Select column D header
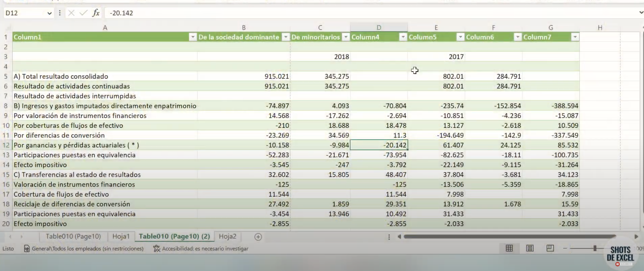 (x=379, y=28)
